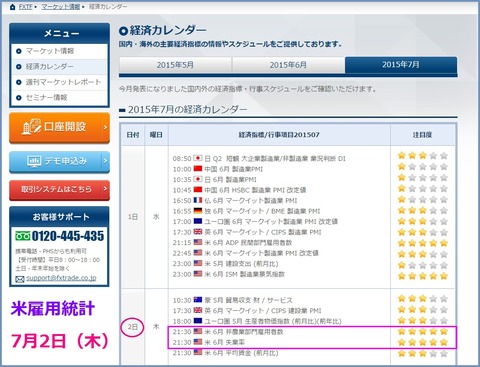Open the FXTF breadcrumb link
The height and width of the screenshot is (367, 480).
coord(25,7)
